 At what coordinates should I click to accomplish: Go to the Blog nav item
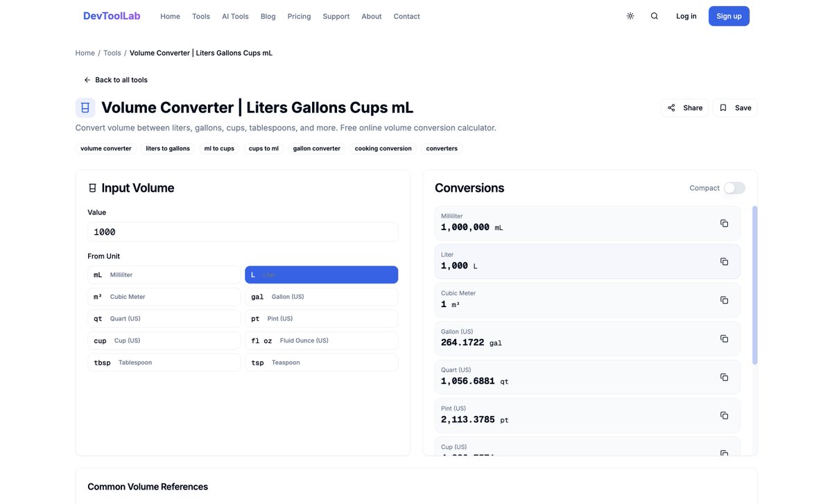pos(268,16)
